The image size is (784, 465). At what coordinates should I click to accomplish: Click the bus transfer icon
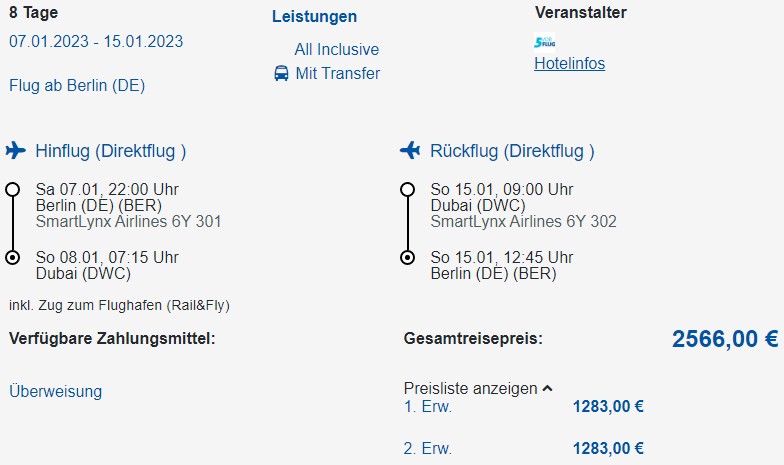pyautogui.click(x=281, y=74)
